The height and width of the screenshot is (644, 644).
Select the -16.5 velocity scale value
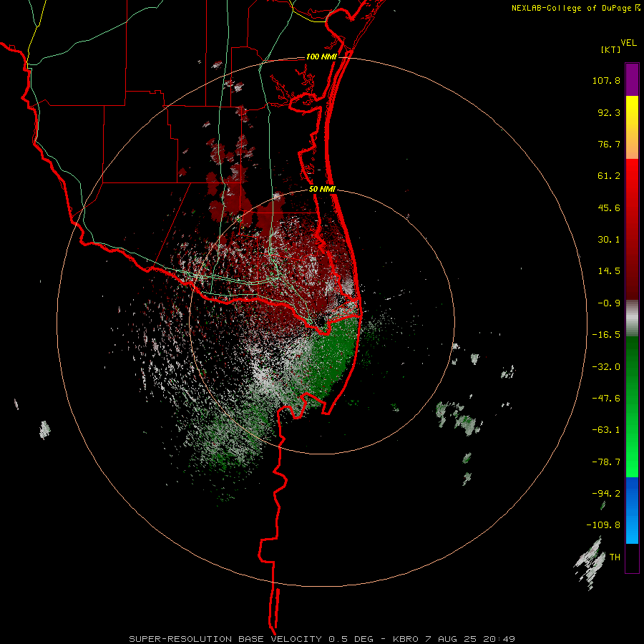pyautogui.click(x=606, y=335)
